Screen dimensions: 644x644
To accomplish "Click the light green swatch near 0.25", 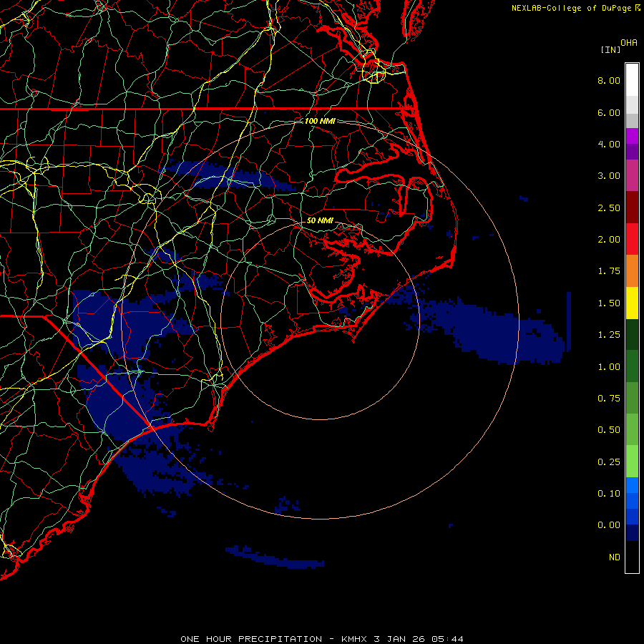I will coord(632,462).
